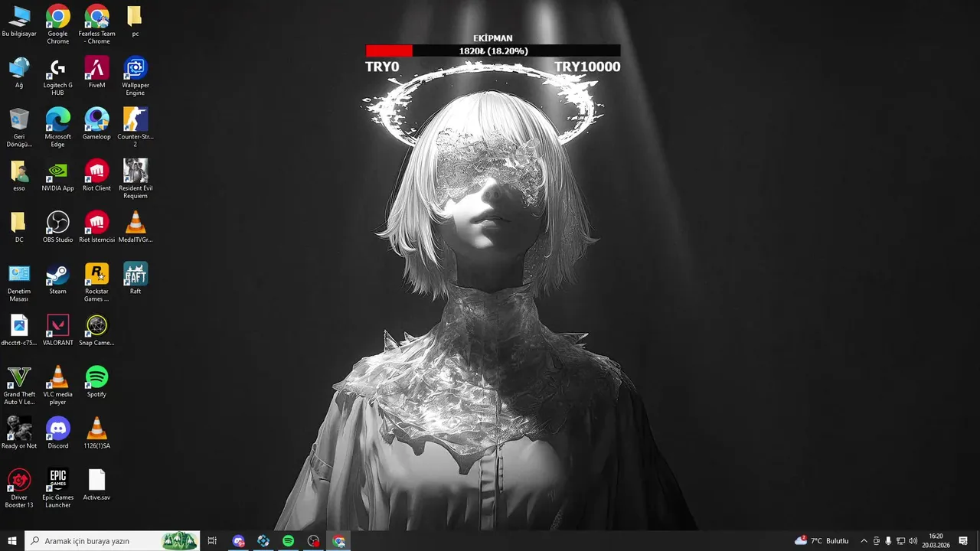This screenshot has height=551, width=980.
Task: Select the Spotify desktop shortcut
Action: pos(96,382)
